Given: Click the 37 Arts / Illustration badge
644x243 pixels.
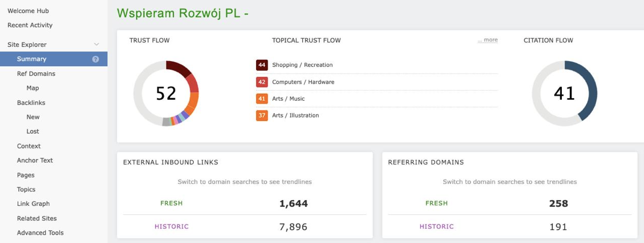Looking at the screenshot, I should [x=262, y=115].
